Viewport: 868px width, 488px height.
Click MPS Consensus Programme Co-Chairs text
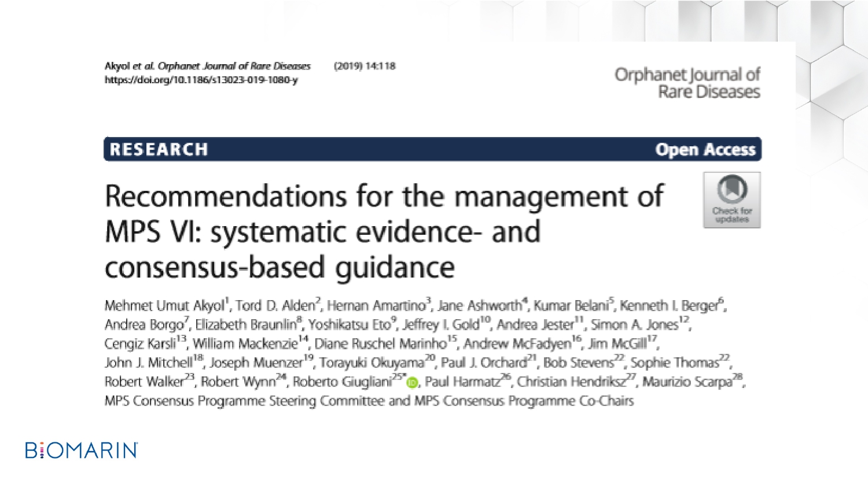[x=524, y=401]
